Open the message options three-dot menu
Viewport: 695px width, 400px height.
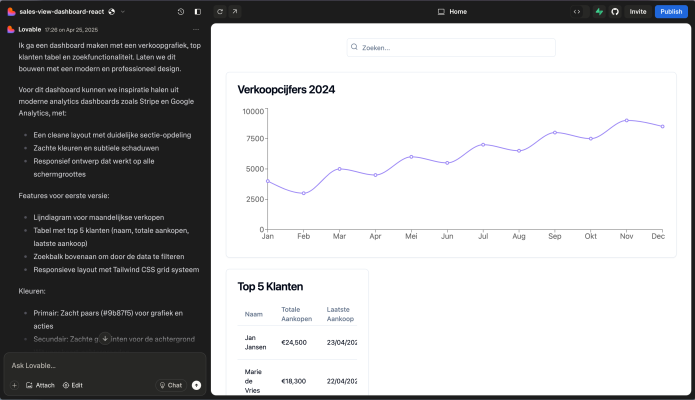pyautogui.click(x=196, y=30)
